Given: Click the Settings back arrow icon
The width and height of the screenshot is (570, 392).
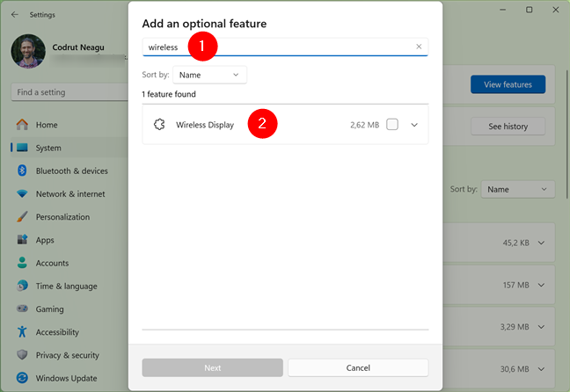Looking at the screenshot, I should [15, 15].
